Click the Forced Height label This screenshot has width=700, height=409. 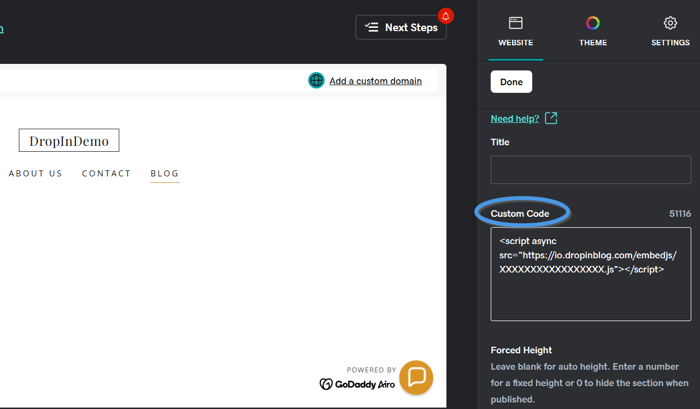pyautogui.click(x=521, y=351)
